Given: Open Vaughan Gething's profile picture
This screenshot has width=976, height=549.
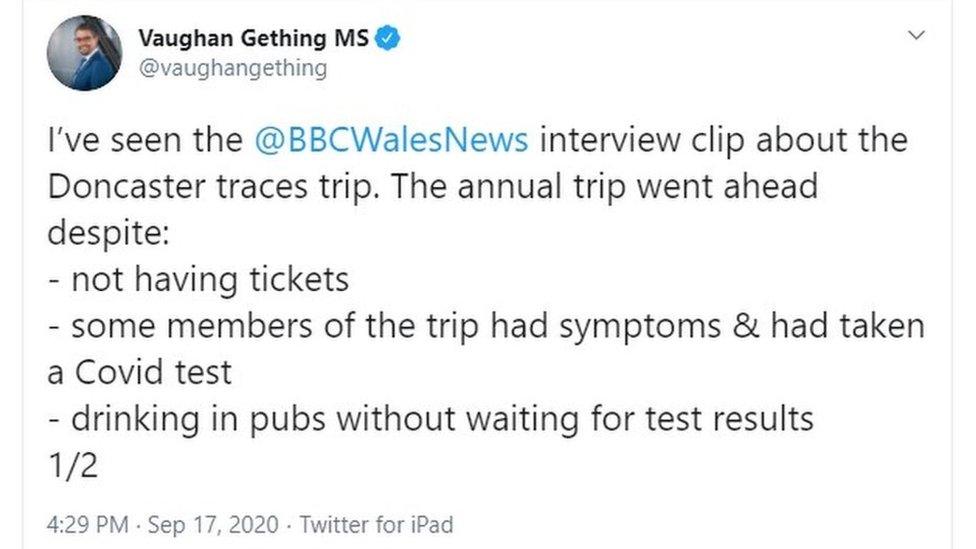Looking at the screenshot, I should pyautogui.click(x=83, y=52).
